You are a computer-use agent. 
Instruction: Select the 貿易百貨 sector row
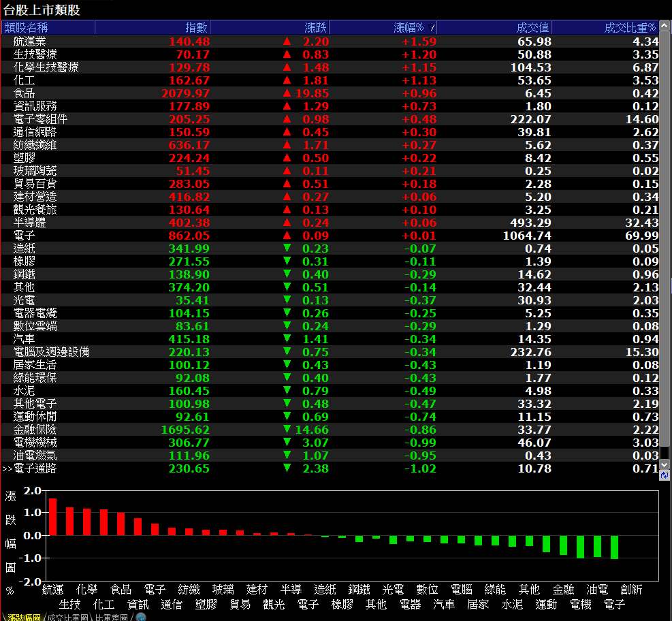point(330,183)
